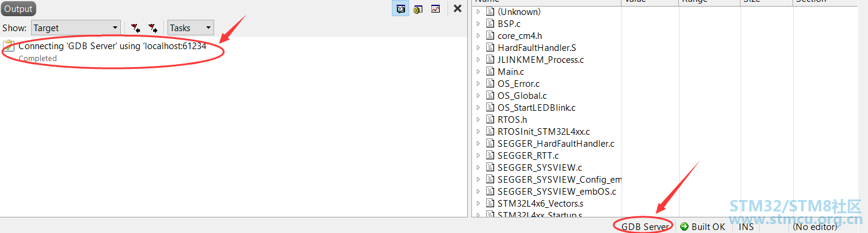Select the SEGGER_SYSVIEW.c row name
This screenshot has height=233, width=868.
540,167
